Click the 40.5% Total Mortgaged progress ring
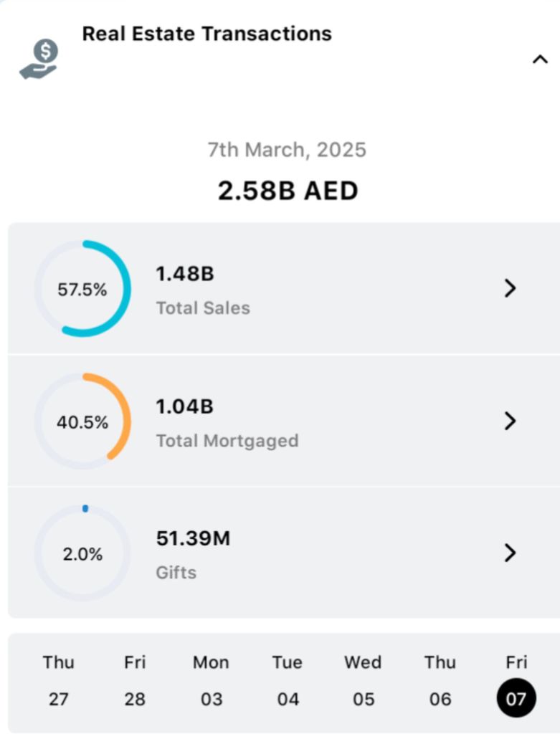Image resolution: width=560 pixels, height=734 pixels. (82, 421)
